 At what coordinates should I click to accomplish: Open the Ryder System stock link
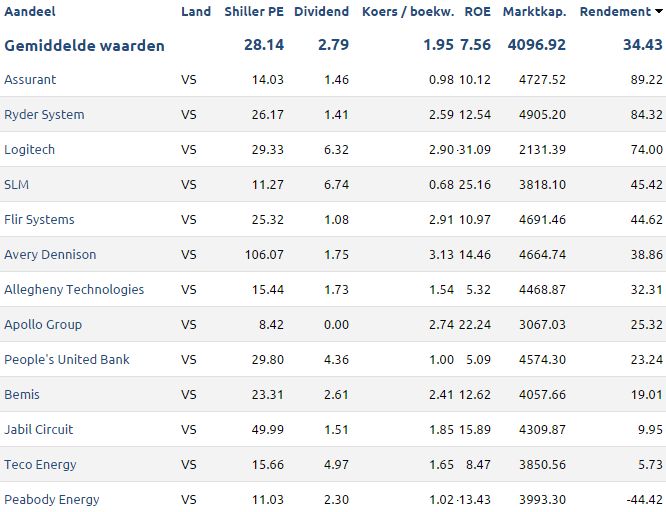point(44,115)
